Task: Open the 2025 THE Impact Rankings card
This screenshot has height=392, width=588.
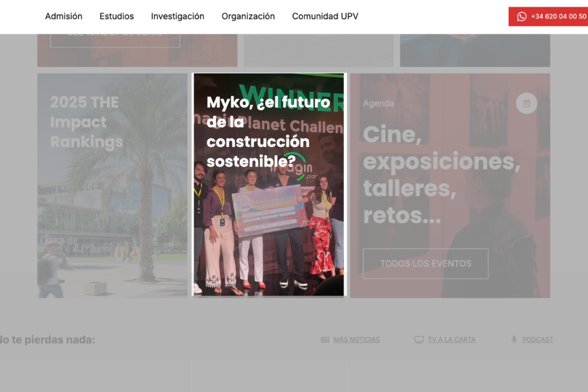Action: 86,122
